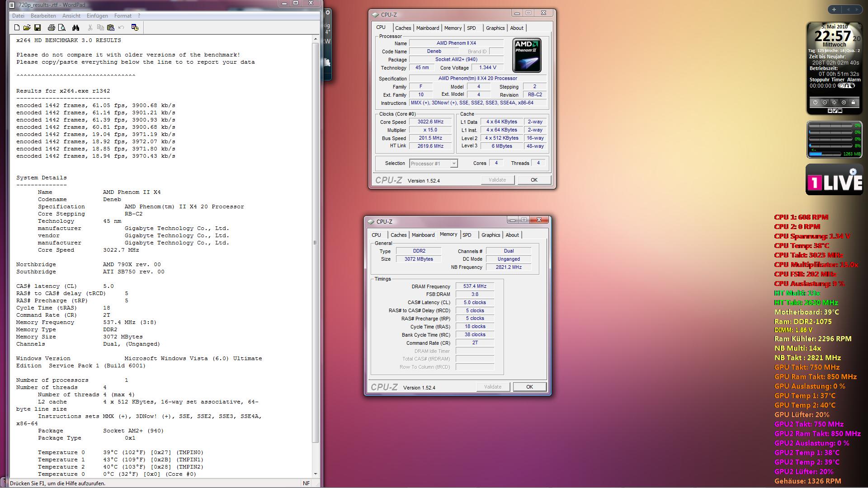This screenshot has width=868, height=488.
Task: Click the power icon in clock gadget
Action: 815,103
